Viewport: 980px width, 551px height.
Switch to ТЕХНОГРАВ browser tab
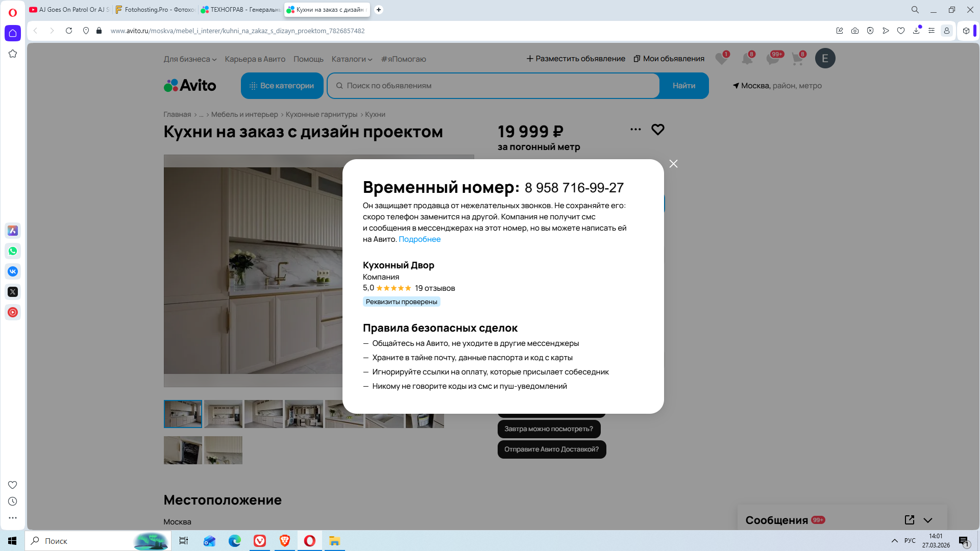pos(241,10)
